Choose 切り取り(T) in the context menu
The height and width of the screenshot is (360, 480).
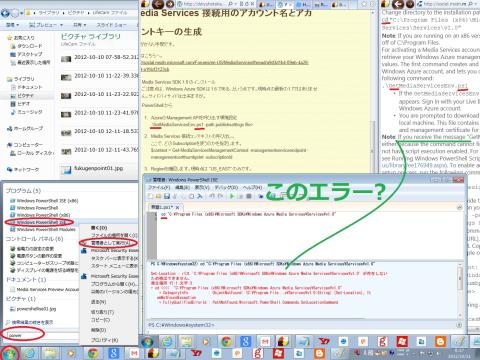click(x=102, y=312)
